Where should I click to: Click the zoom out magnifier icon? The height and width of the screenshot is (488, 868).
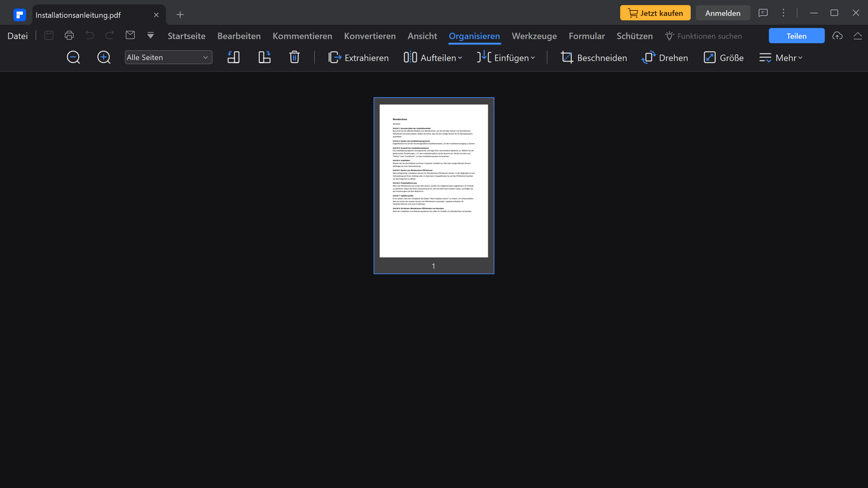(x=73, y=58)
